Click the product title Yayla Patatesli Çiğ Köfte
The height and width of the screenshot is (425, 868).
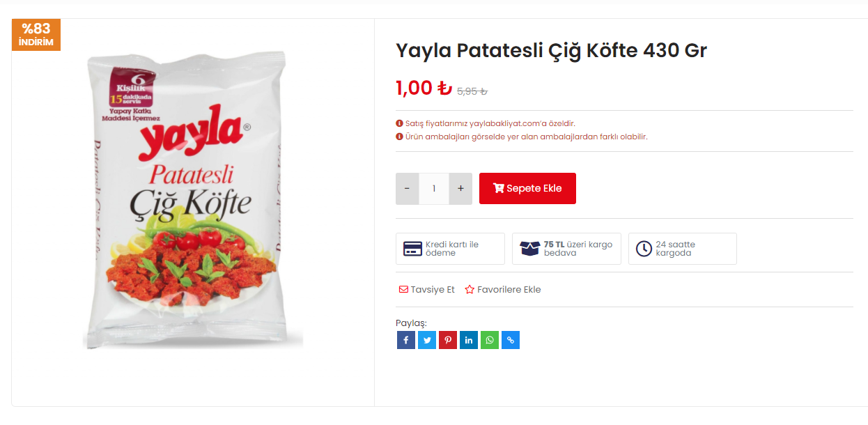click(551, 51)
